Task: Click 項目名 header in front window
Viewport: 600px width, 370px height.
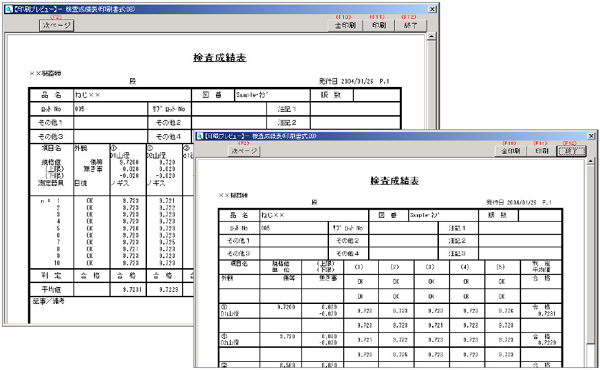Action: pyautogui.click(x=239, y=264)
